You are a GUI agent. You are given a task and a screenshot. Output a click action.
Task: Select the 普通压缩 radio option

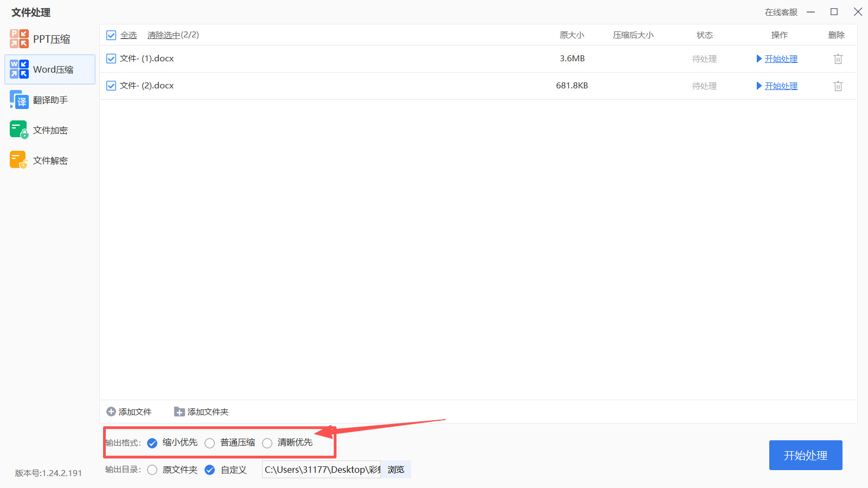pyautogui.click(x=210, y=443)
